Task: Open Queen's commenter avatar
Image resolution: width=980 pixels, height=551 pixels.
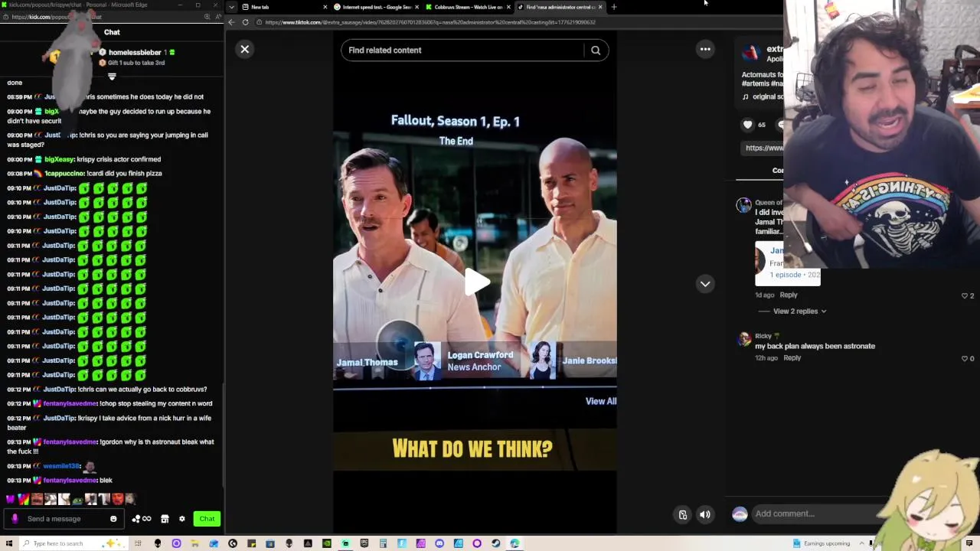Action: [x=743, y=205]
